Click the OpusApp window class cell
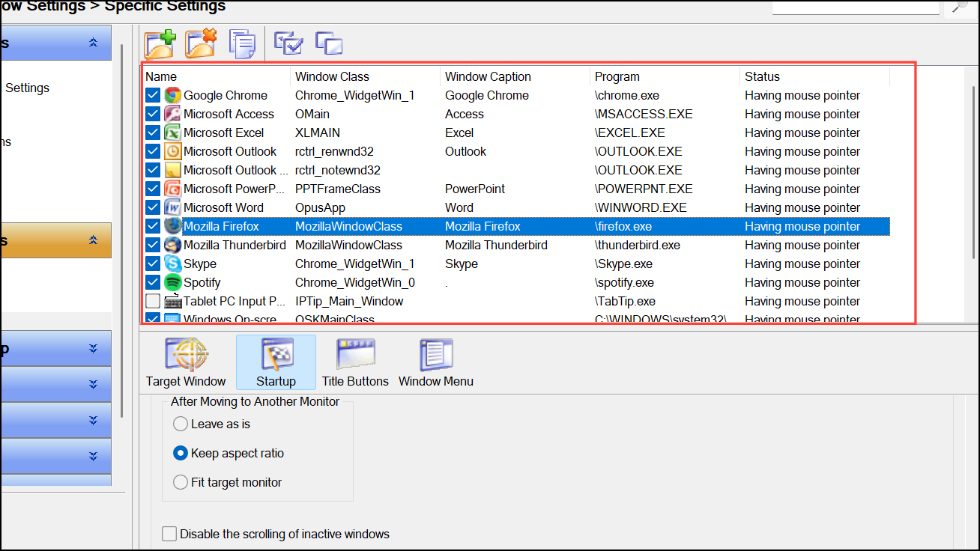 pyautogui.click(x=320, y=207)
